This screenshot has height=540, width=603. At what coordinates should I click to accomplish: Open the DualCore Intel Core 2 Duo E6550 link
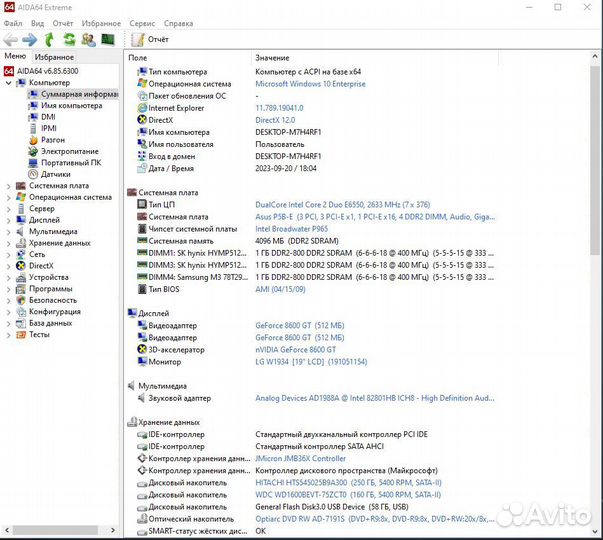[343, 205]
